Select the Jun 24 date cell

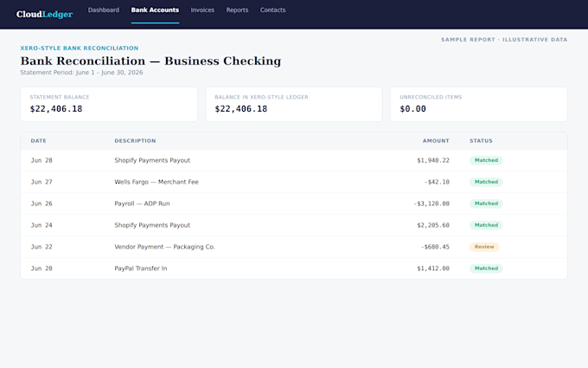pos(42,225)
